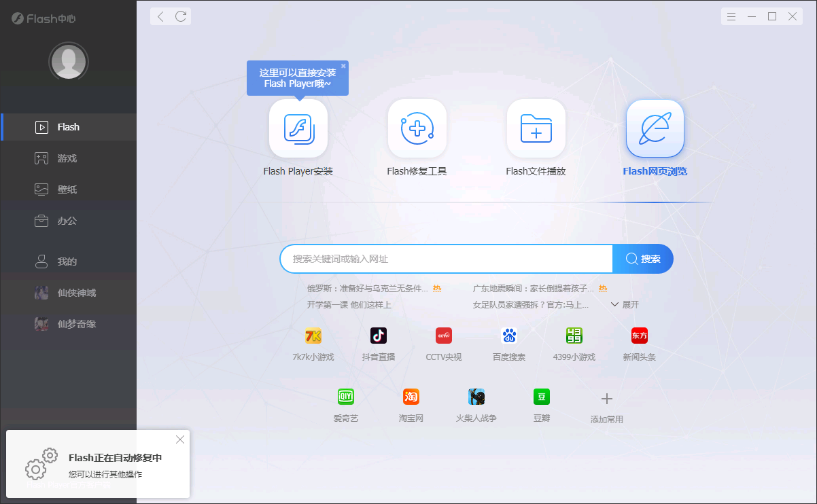Open 豆瓣 shortcut
This screenshot has height=504, width=817.
[x=542, y=397]
